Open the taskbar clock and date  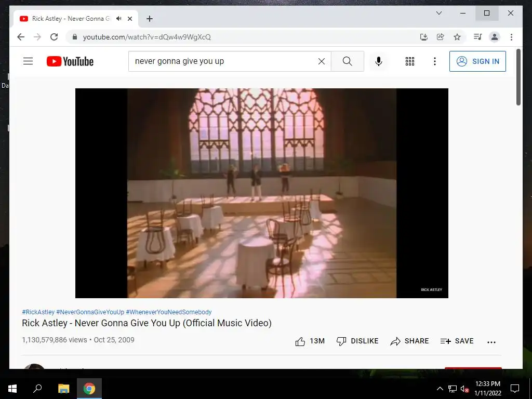coord(487,389)
